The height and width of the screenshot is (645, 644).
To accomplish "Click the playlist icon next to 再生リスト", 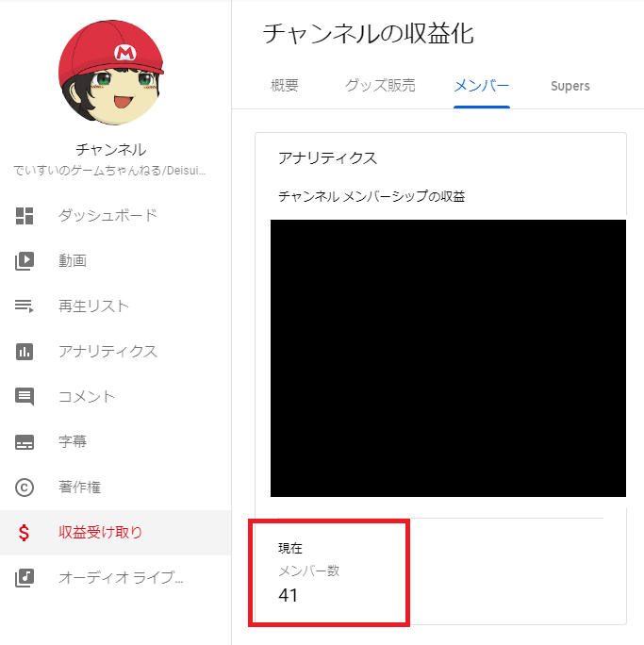I will click(x=25, y=306).
